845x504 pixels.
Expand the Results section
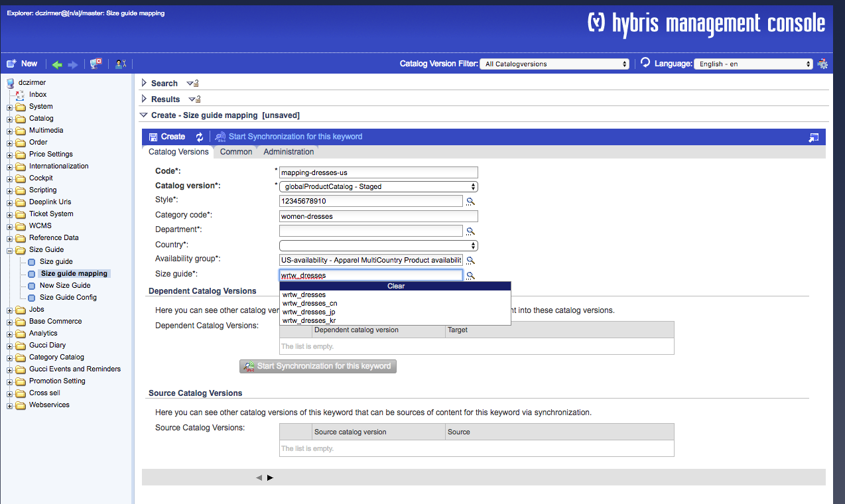click(x=145, y=99)
